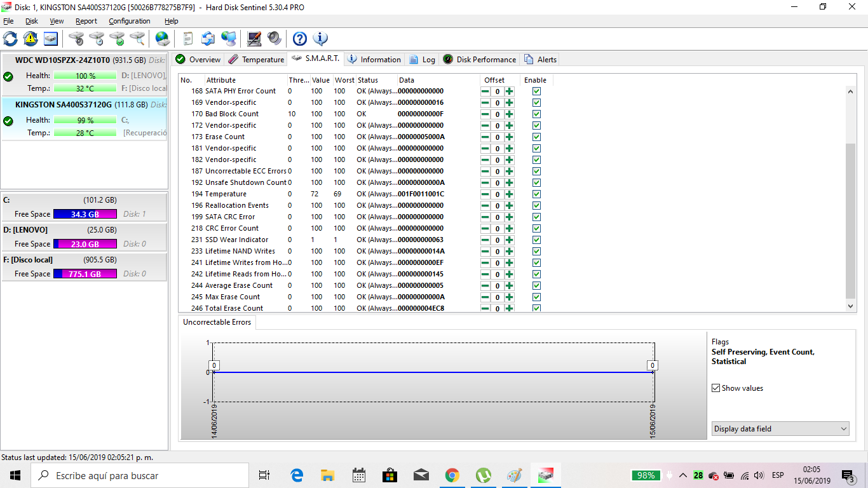Screen dimensions: 868x488
Task: Click the disk magnifier surface test icon
Action: pyautogui.click(x=137, y=38)
